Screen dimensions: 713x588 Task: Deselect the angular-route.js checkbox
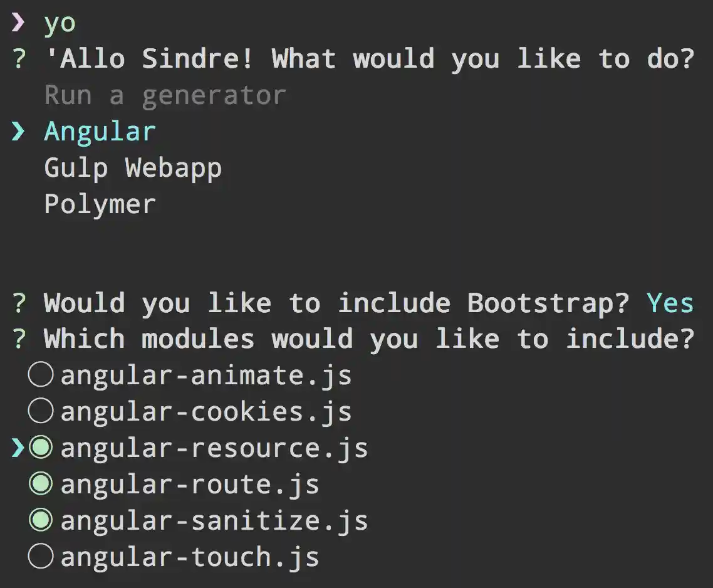[41, 484]
